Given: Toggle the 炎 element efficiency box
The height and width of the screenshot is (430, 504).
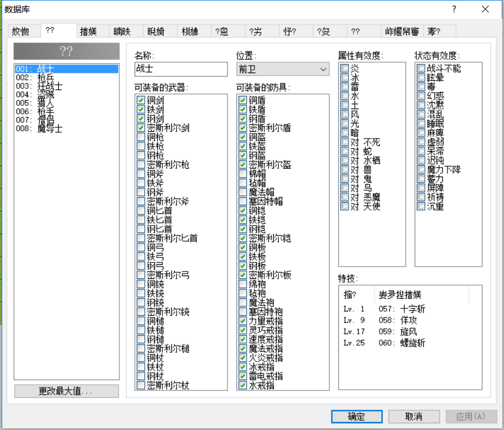Looking at the screenshot, I should [344, 68].
